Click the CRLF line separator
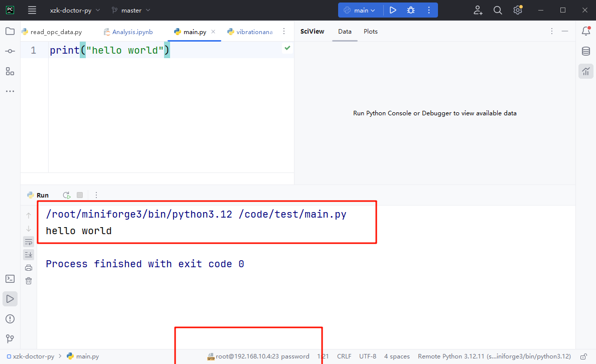Image resolution: width=596 pixels, height=364 pixels. [x=344, y=356]
